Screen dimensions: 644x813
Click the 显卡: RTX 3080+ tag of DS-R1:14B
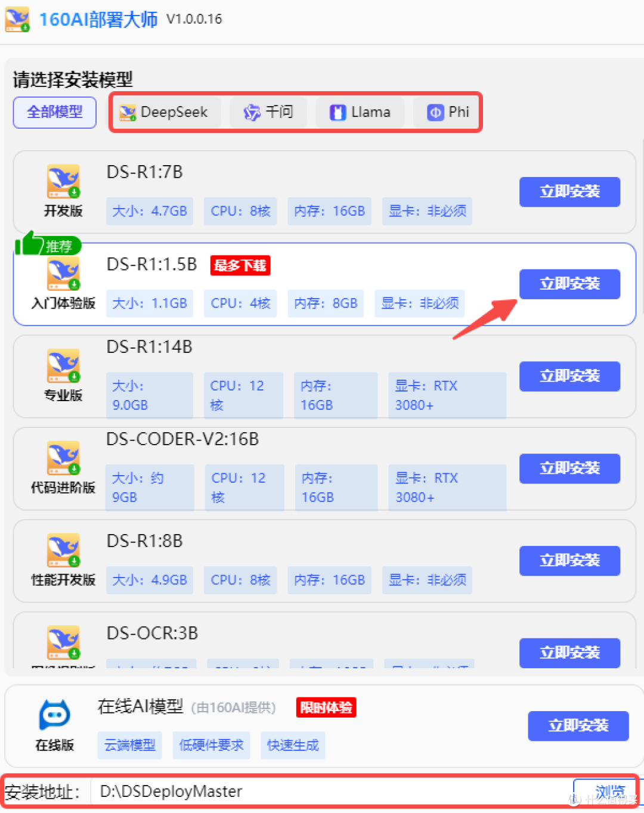(x=447, y=395)
